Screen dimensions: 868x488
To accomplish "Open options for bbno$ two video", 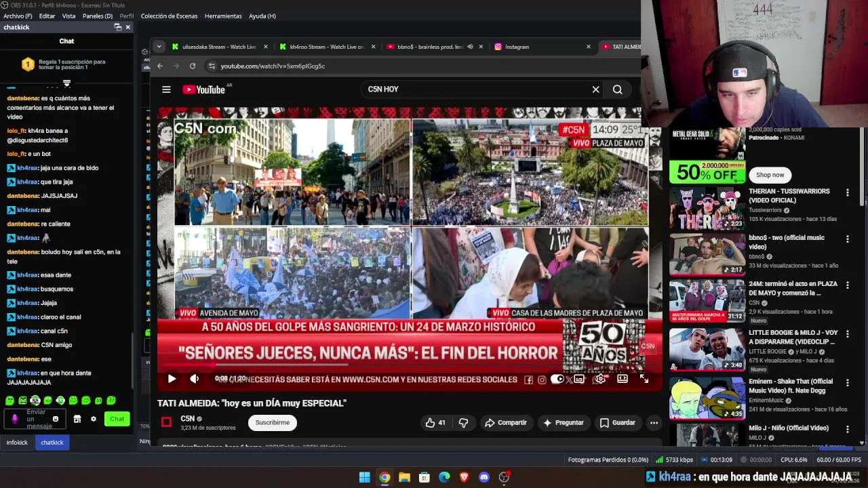I will [x=847, y=239].
